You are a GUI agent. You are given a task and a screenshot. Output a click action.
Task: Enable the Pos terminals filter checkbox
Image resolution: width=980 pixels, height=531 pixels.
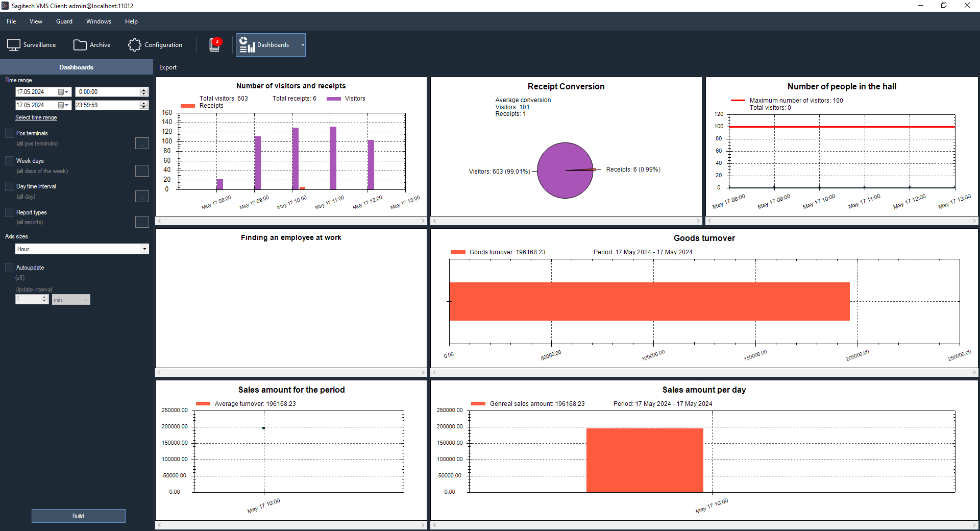click(10, 133)
